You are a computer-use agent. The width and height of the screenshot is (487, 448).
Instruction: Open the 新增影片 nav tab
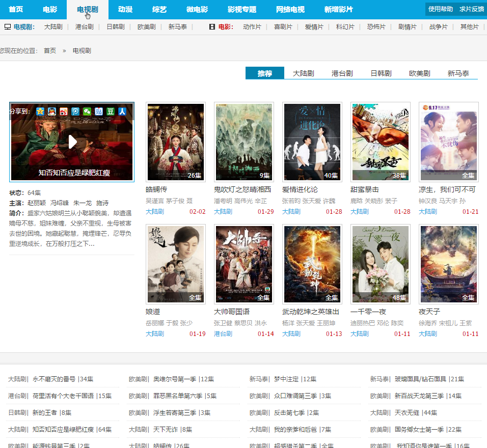(x=339, y=9)
